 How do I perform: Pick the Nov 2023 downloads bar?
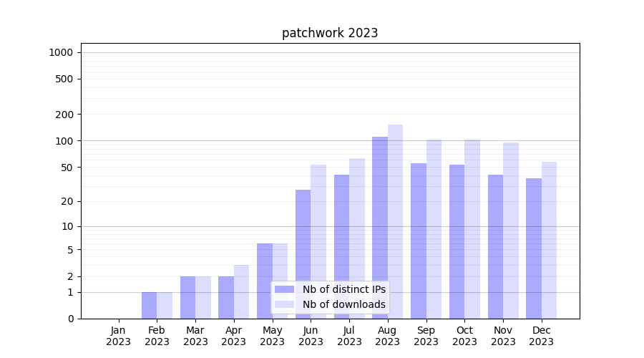pyautogui.click(x=511, y=231)
